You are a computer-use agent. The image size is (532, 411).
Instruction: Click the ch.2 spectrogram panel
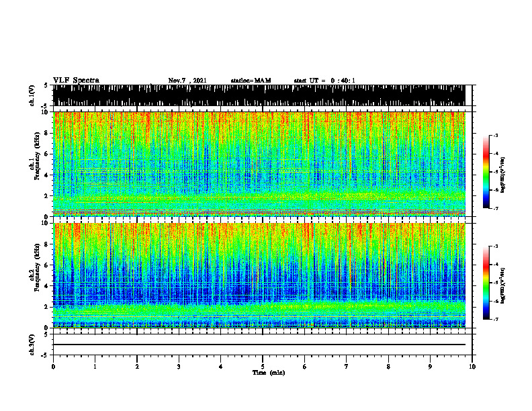[259, 275]
